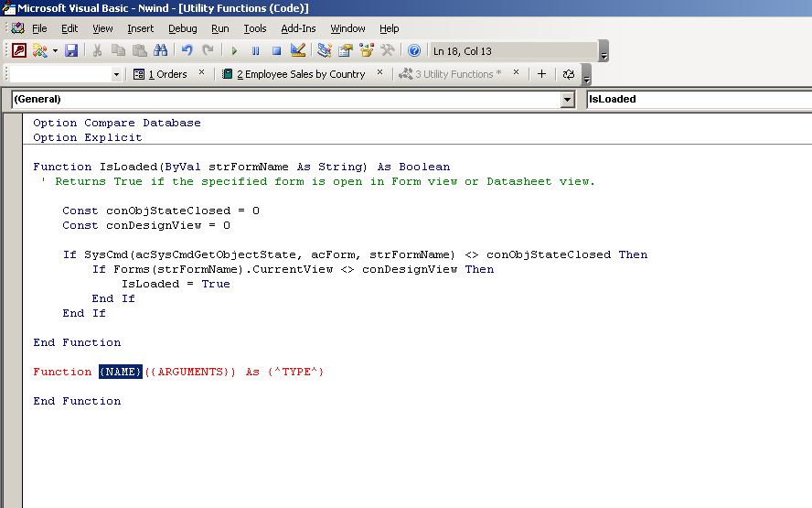Click the 'IsLoaded = True' line
812x508 pixels.
(176, 284)
